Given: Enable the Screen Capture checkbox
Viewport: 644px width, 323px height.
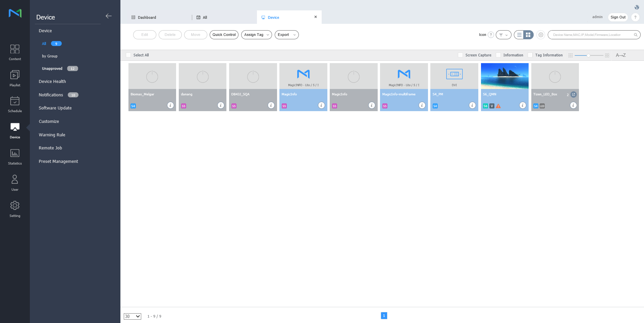Looking at the screenshot, I should pyautogui.click(x=460, y=55).
